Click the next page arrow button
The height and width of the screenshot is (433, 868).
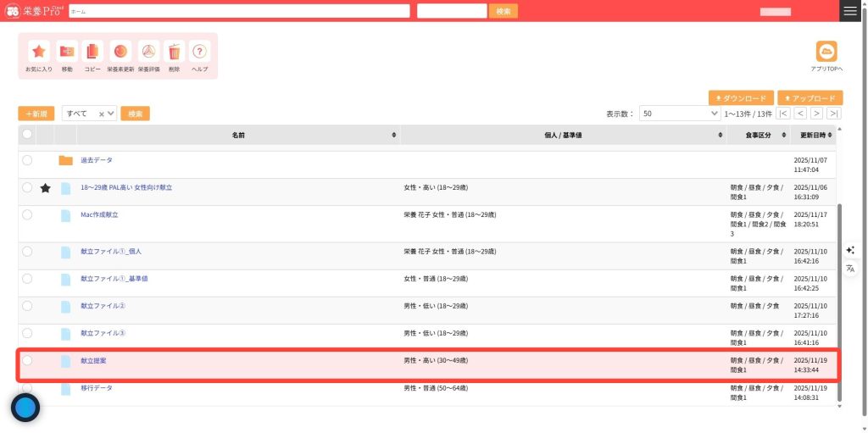(x=816, y=114)
